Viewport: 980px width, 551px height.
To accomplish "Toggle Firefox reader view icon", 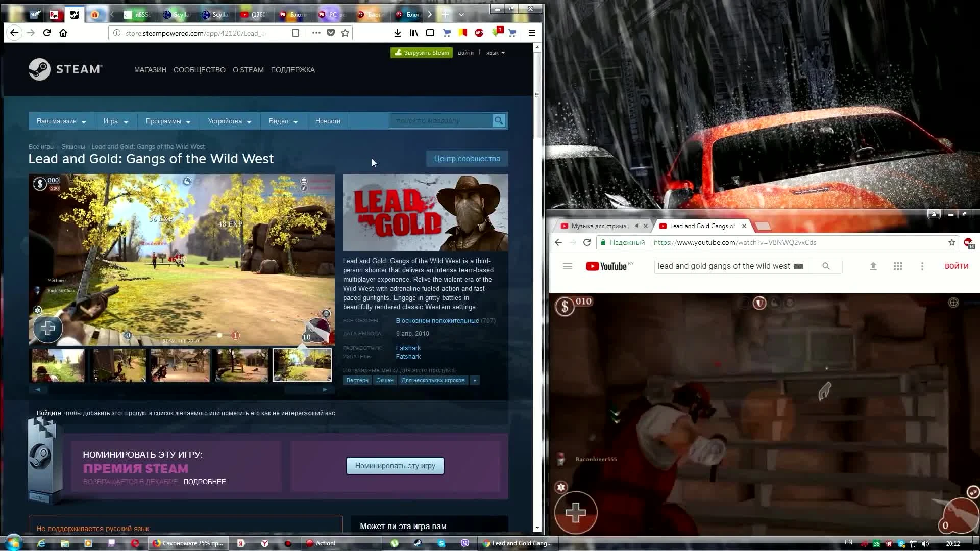I will (295, 33).
